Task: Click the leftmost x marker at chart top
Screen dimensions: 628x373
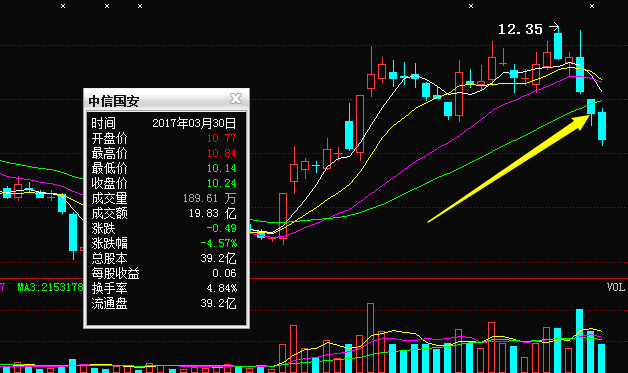Action: pos(63,6)
